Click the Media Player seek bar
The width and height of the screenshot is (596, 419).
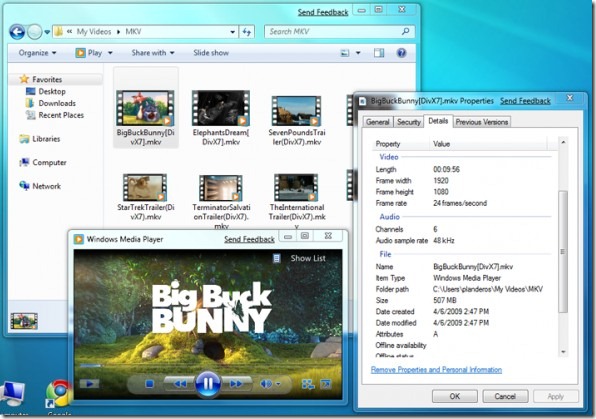click(x=208, y=366)
